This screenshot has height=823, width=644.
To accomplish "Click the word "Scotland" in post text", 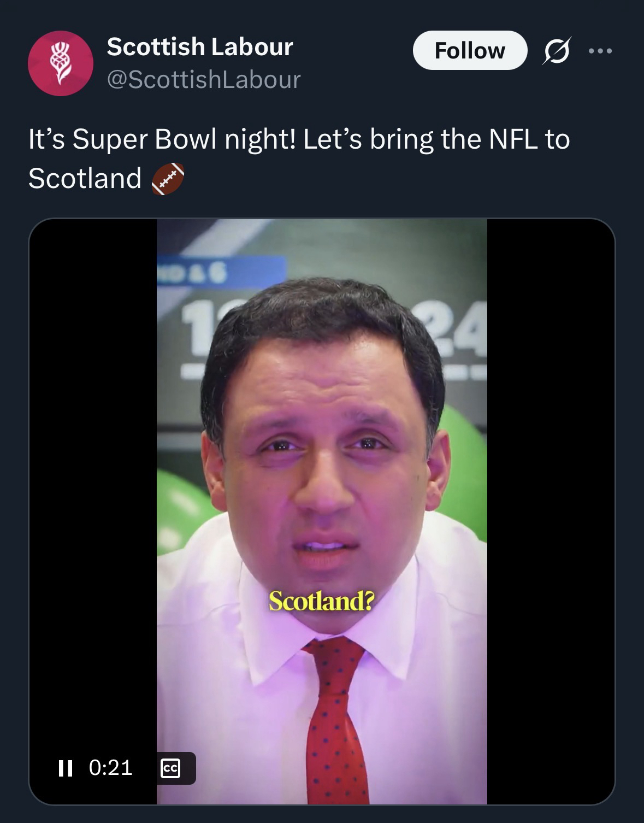I will (x=85, y=179).
